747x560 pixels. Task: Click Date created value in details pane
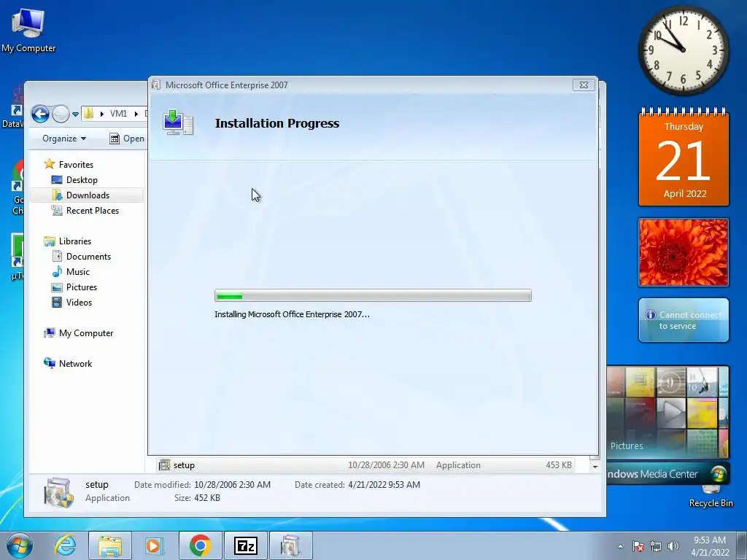[384, 485]
